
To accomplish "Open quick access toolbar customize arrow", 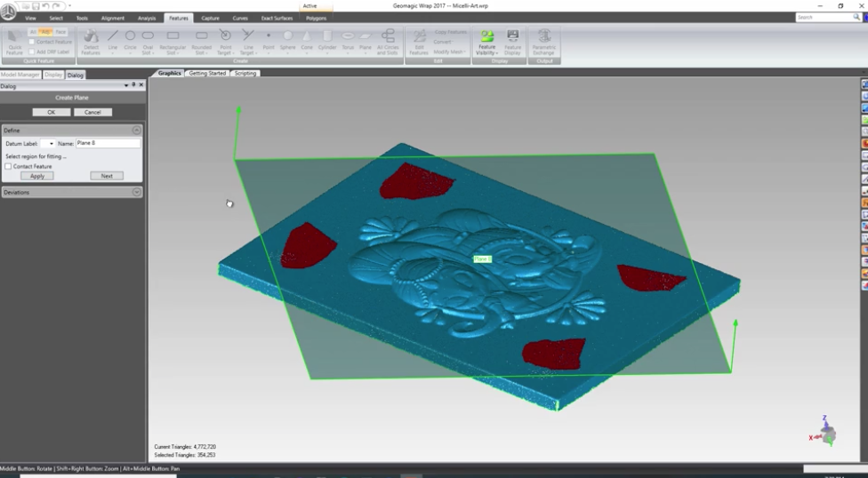I will tap(69, 6).
